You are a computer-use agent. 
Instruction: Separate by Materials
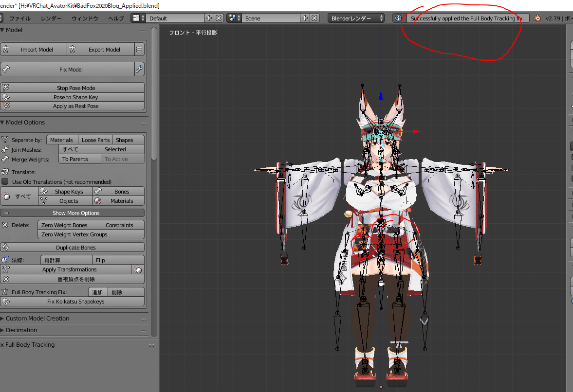point(62,140)
